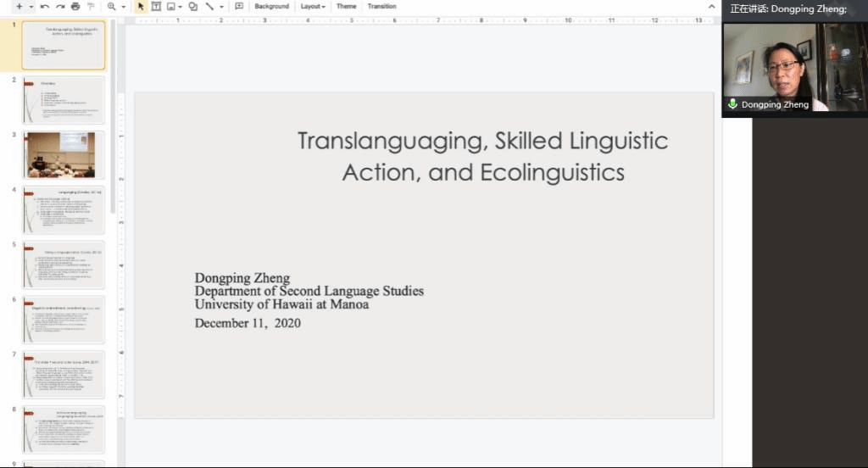The image size is (868, 468).
Task: Click the redo icon
Action: click(x=60, y=6)
